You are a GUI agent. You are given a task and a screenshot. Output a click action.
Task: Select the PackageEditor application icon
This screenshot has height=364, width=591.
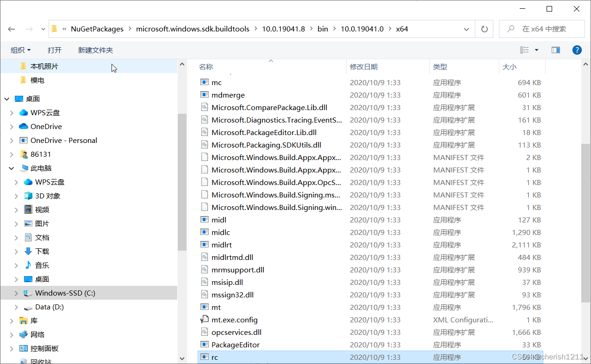tap(205, 344)
